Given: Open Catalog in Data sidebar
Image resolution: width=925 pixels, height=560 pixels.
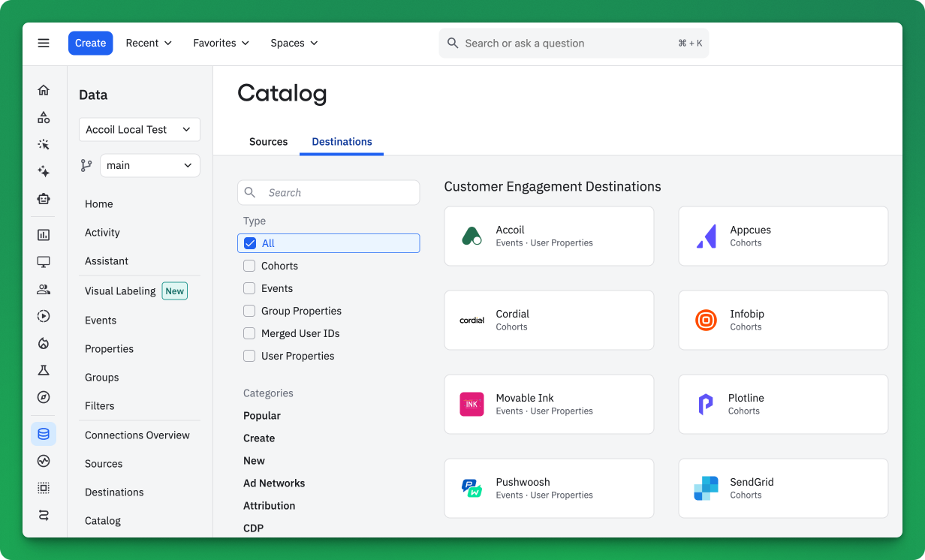Looking at the screenshot, I should (103, 520).
